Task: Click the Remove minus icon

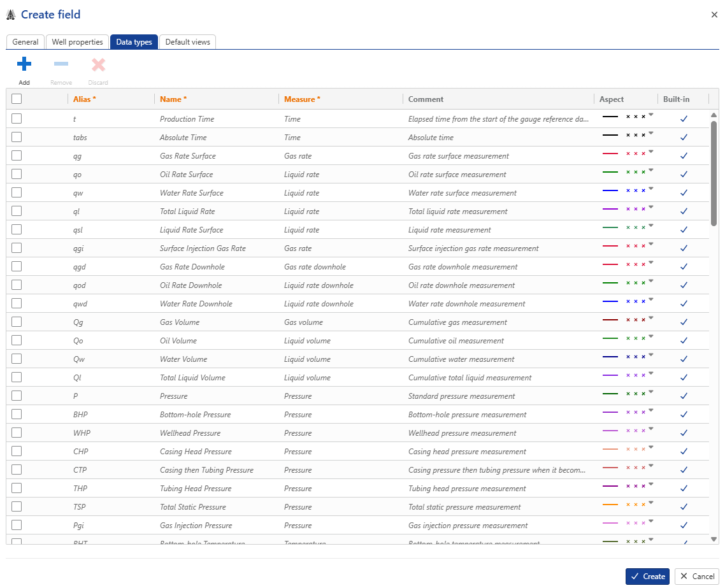Action: coord(61,64)
